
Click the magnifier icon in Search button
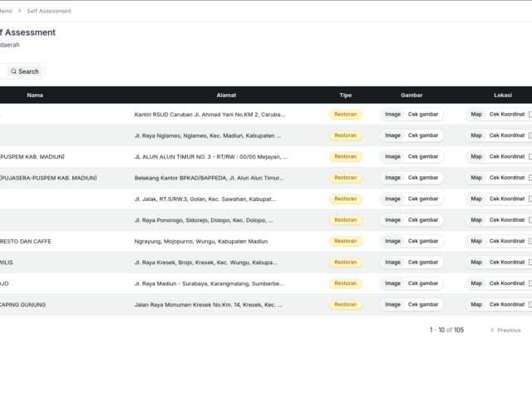[13, 71]
